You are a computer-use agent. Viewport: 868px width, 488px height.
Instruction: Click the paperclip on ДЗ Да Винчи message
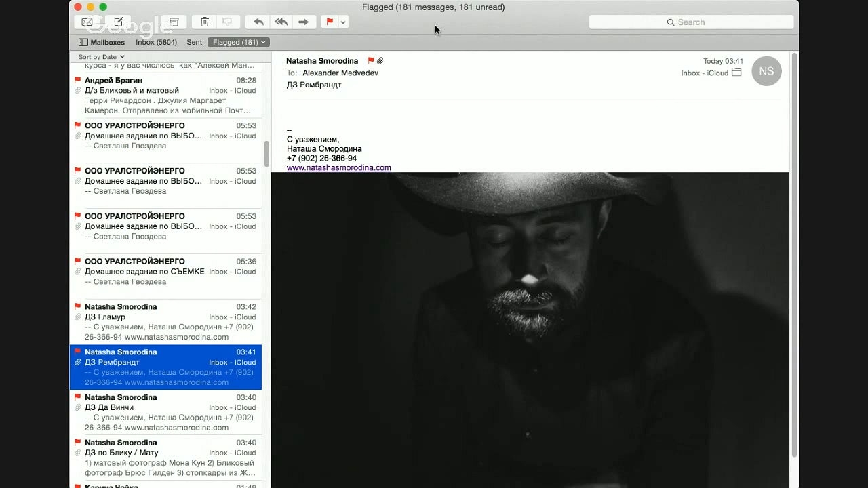(77, 407)
